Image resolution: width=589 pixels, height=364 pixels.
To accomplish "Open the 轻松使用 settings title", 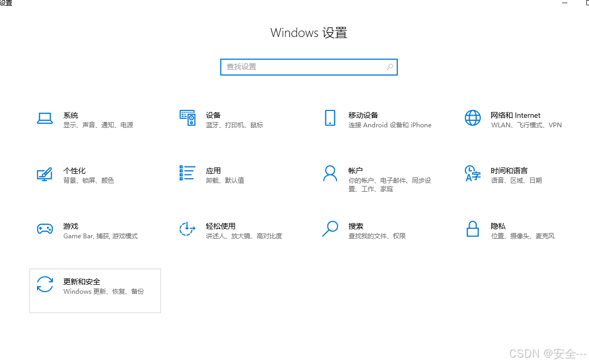I will tap(221, 226).
